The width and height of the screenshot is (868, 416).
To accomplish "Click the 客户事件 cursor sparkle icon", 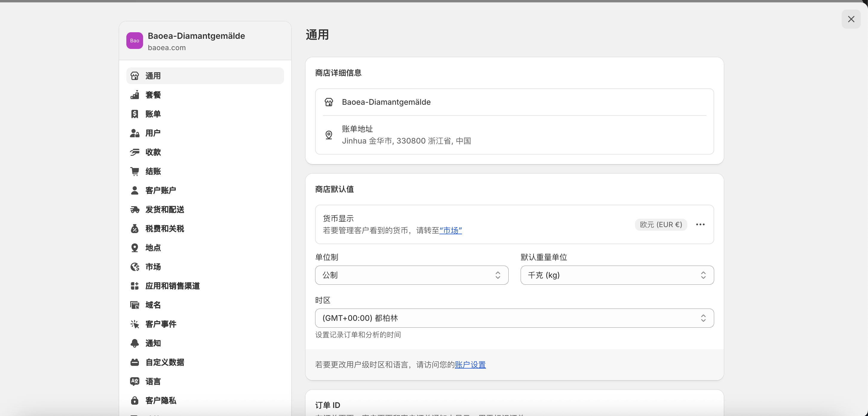I will click(134, 324).
